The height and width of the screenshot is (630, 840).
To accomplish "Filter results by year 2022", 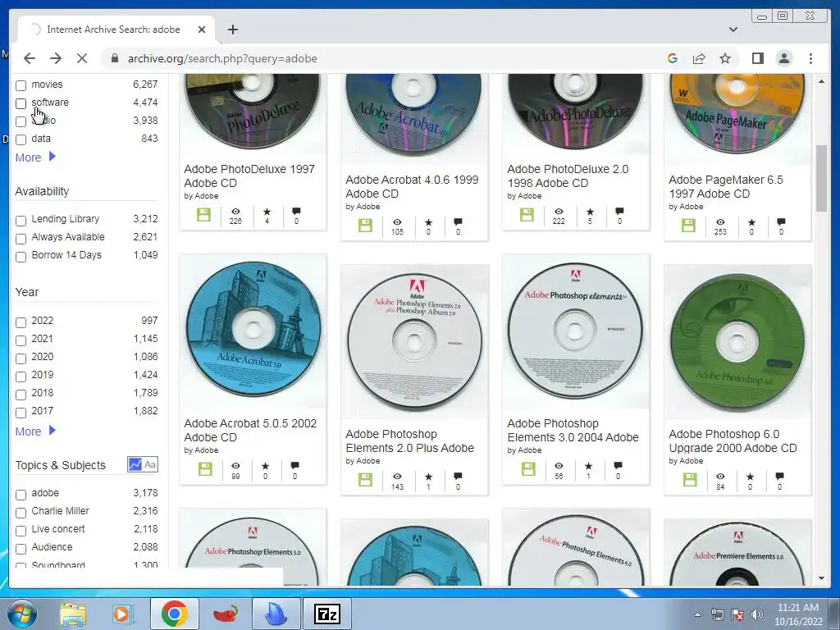I will [21, 322].
